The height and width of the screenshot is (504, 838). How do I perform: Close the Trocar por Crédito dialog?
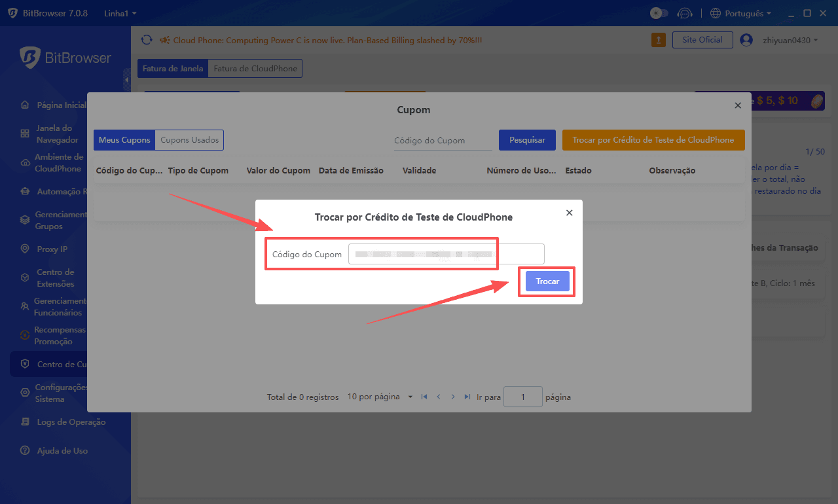click(569, 213)
